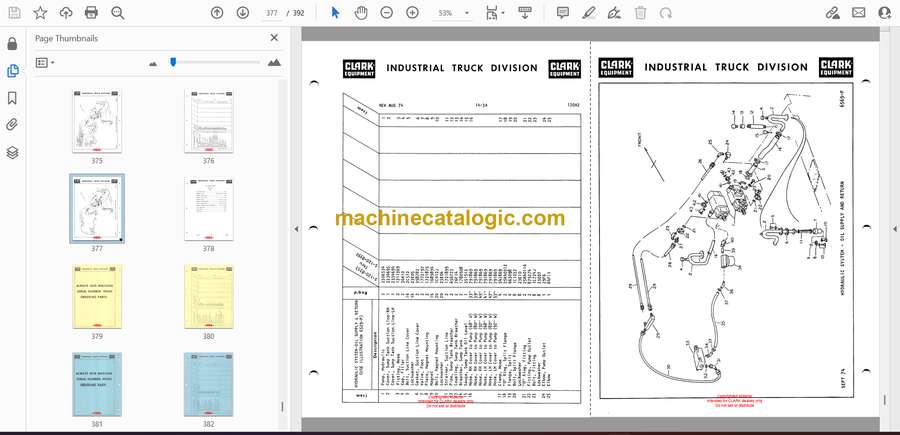The image size is (900, 435).
Task: Open the page fit options dropdown
Action: tap(495, 13)
